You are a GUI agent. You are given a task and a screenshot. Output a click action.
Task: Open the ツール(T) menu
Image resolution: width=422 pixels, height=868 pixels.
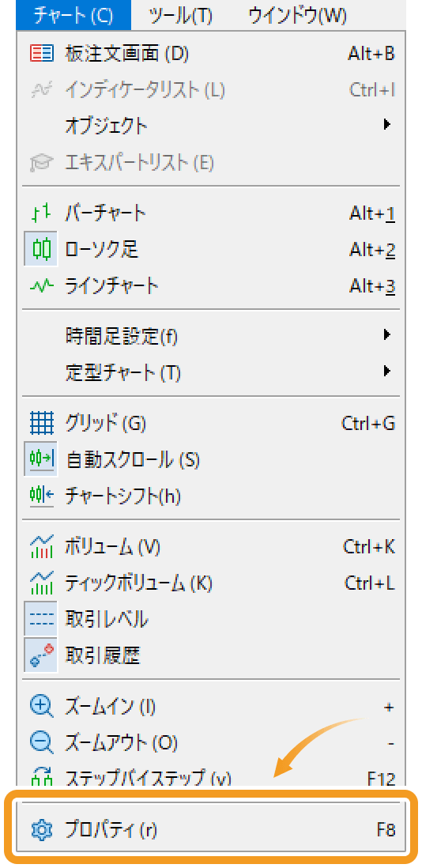click(x=180, y=16)
